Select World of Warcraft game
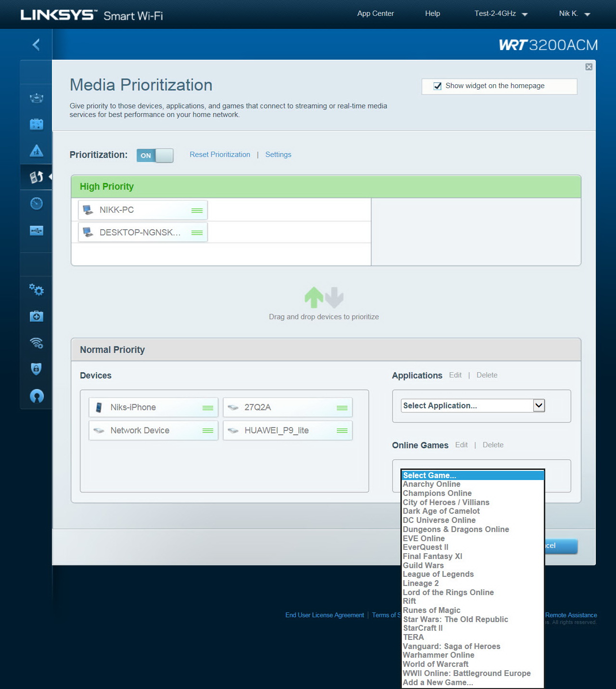Viewport: 616px width, 689px height. pyautogui.click(x=473, y=664)
